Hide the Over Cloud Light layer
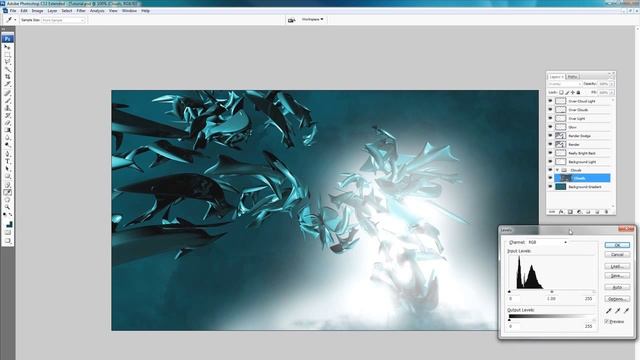Image resolution: width=640 pixels, height=360 pixels. 550,101
